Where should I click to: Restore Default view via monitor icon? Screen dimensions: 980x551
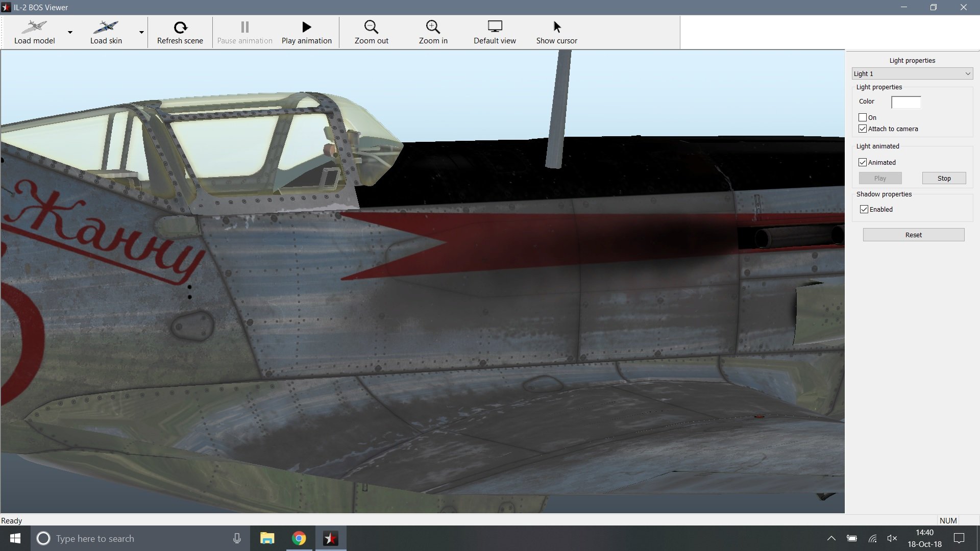(x=495, y=27)
